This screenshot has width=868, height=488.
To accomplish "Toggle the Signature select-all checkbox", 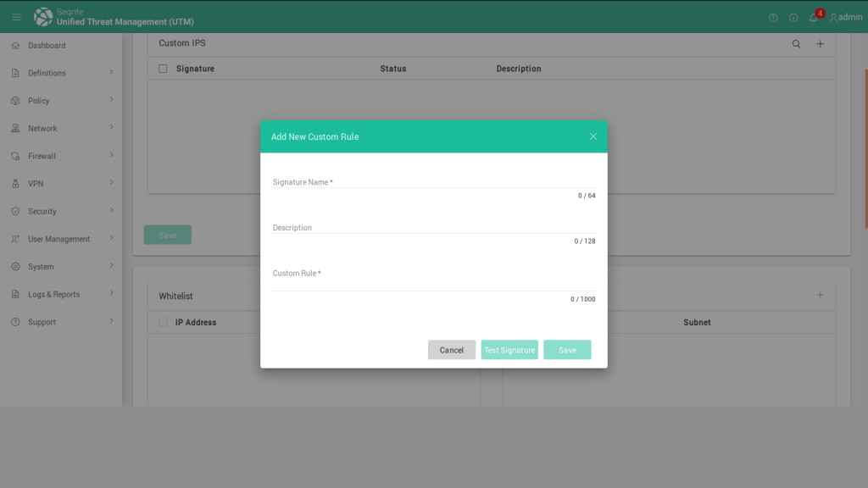I will (x=164, y=69).
